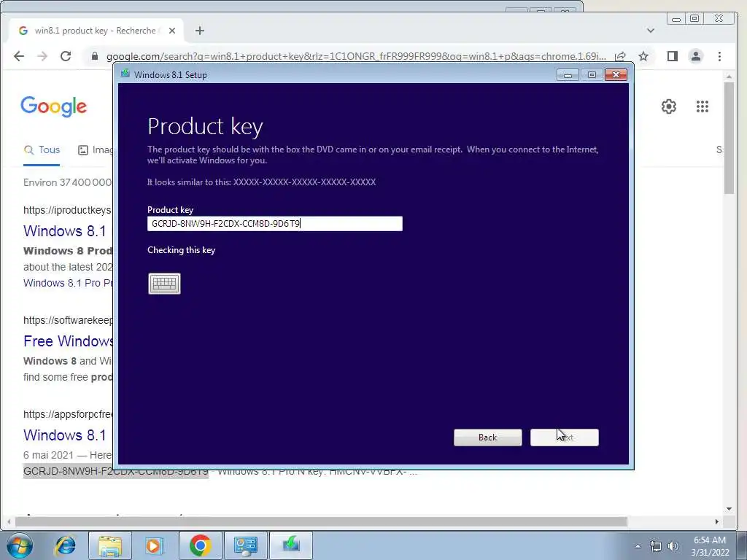Open the Free Windows result link

click(68, 341)
